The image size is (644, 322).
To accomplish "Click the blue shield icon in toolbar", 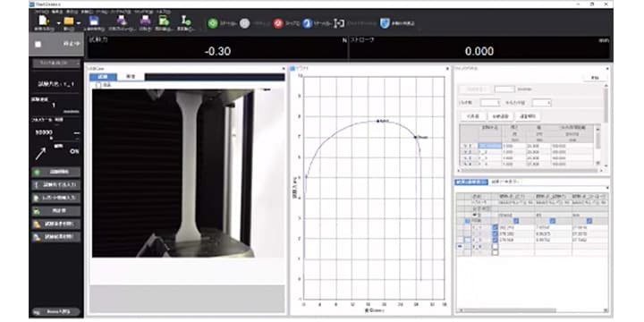I will [x=385, y=23].
